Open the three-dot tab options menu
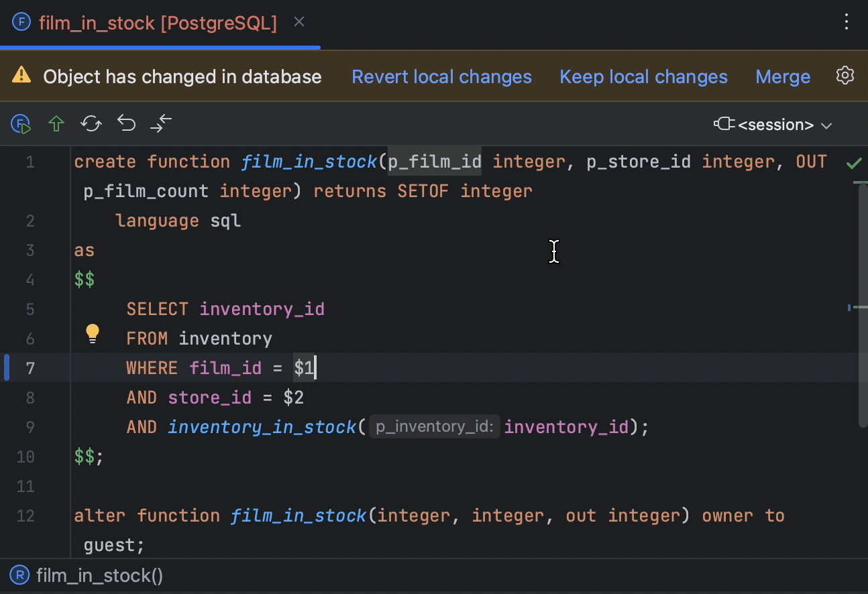Image resolution: width=868 pixels, height=594 pixels. (847, 22)
